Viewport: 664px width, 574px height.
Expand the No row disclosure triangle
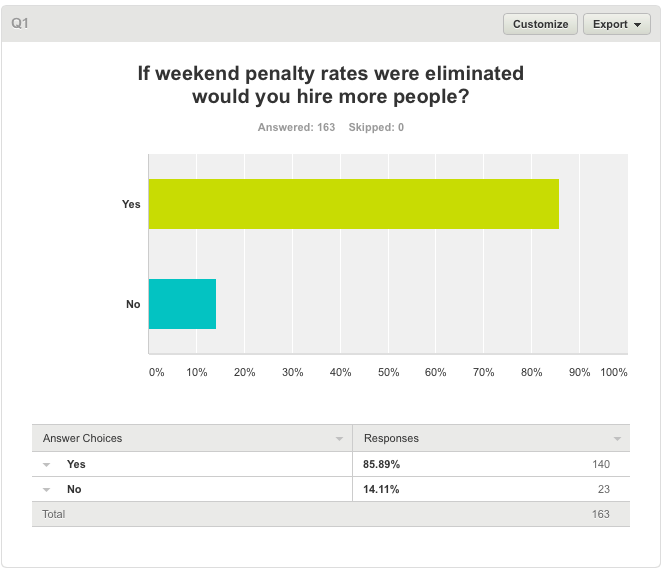point(46,490)
